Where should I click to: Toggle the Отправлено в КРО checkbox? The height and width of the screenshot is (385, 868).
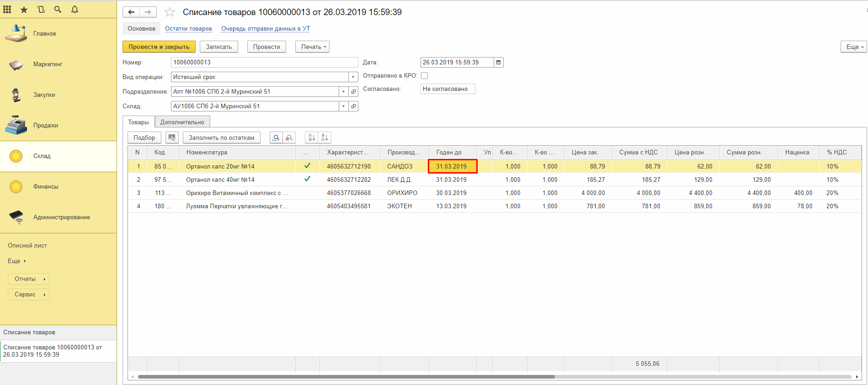tap(424, 76)
